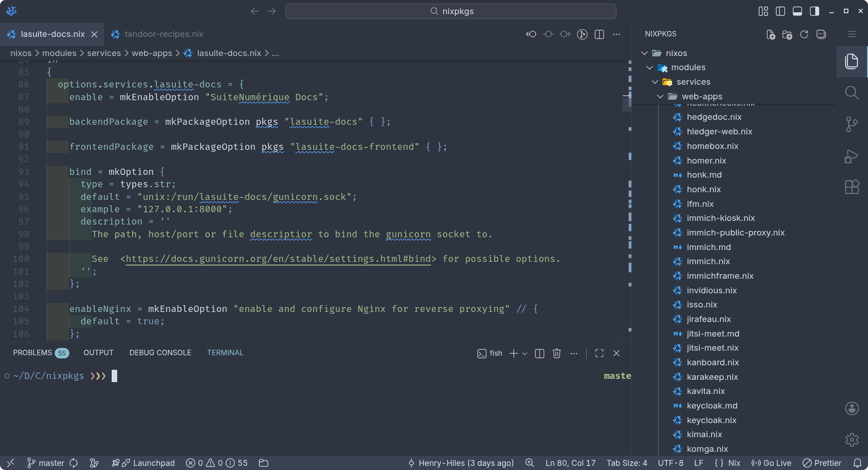Screen dimensions: 868x470
Task: Create a new file in the NIXPKGS explorer
Action: point(771,34)
